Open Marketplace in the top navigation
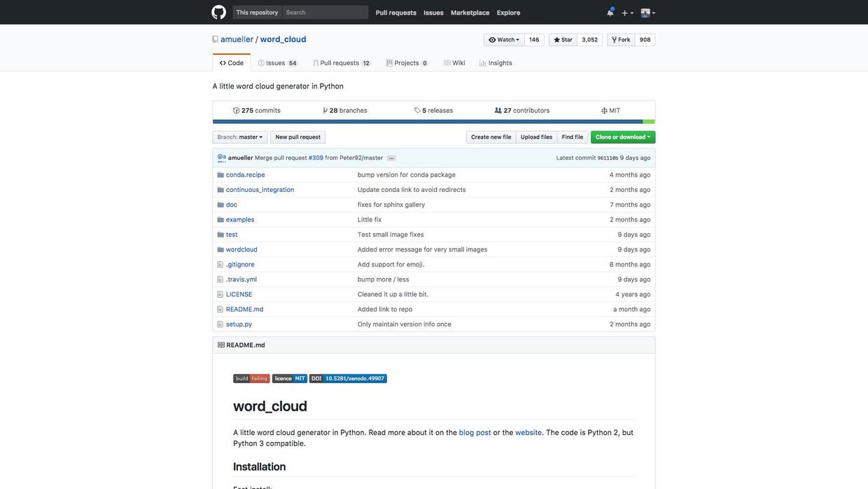 (470, 13)
